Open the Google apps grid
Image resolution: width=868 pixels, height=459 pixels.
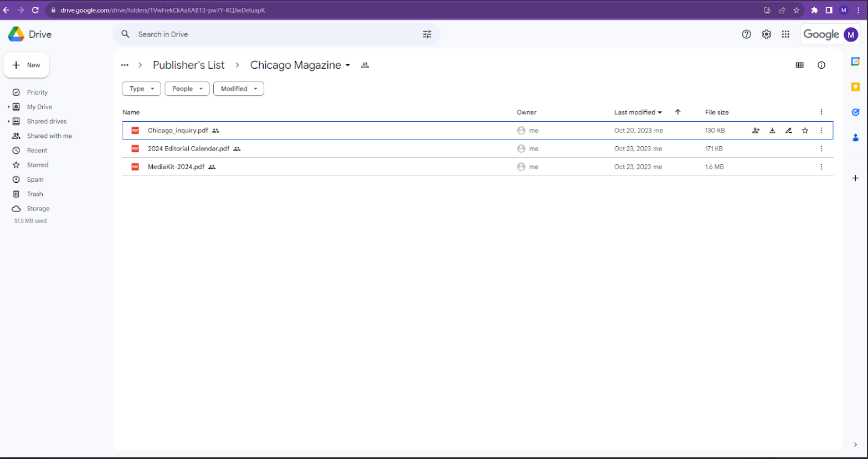point(785,34)
